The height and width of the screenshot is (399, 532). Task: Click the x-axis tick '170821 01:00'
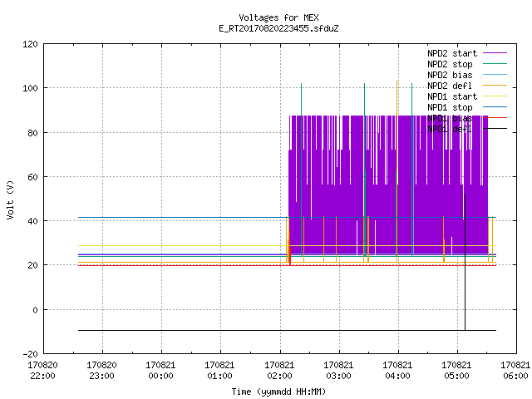pyautogui.click(x=219, y=371)
